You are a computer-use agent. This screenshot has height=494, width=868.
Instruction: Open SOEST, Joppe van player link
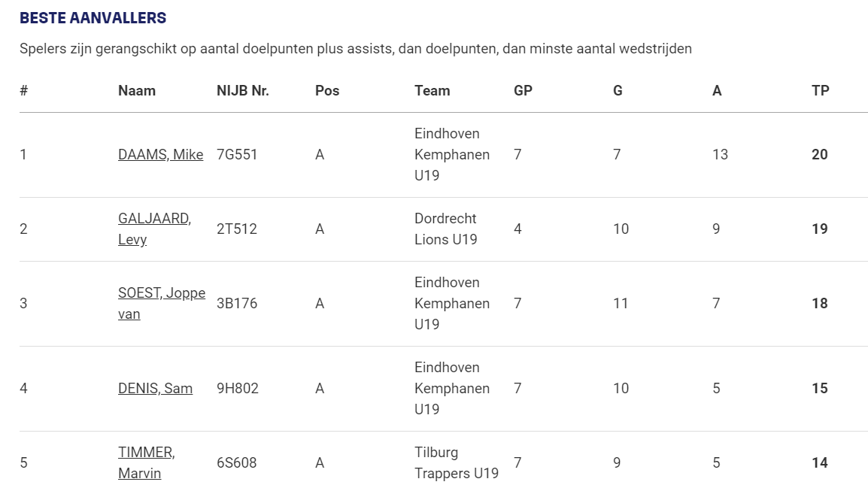[162, 304]
